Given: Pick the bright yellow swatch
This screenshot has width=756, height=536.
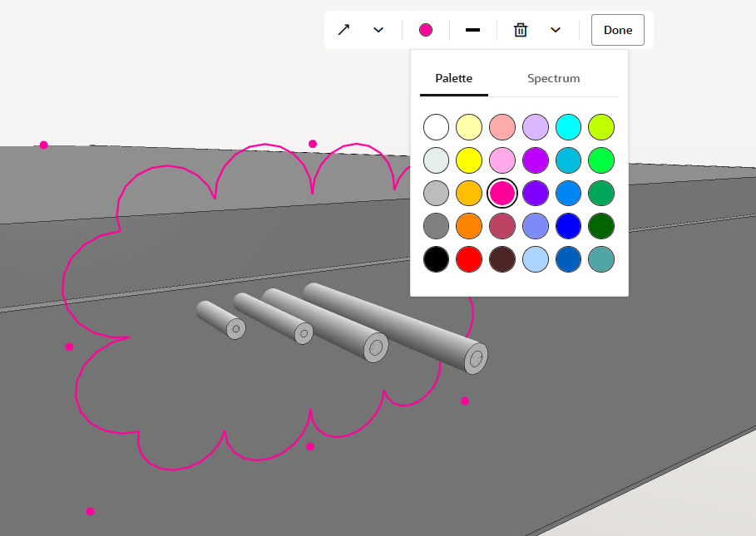Looking at the screenshot, I should click(x=469, y=160).
